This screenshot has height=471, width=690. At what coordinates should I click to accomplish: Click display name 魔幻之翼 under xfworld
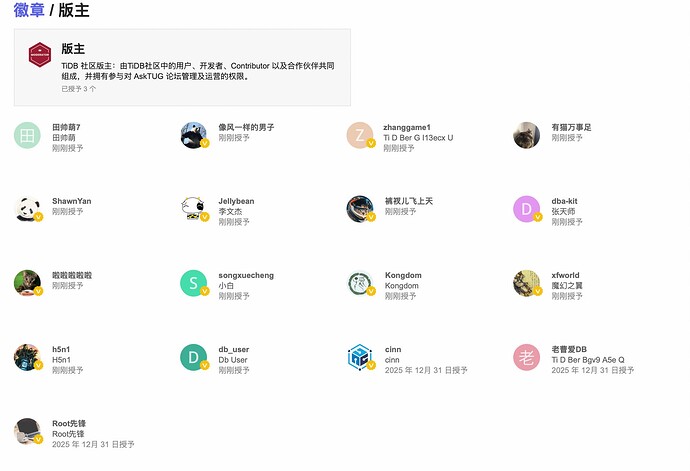(567, 286)
